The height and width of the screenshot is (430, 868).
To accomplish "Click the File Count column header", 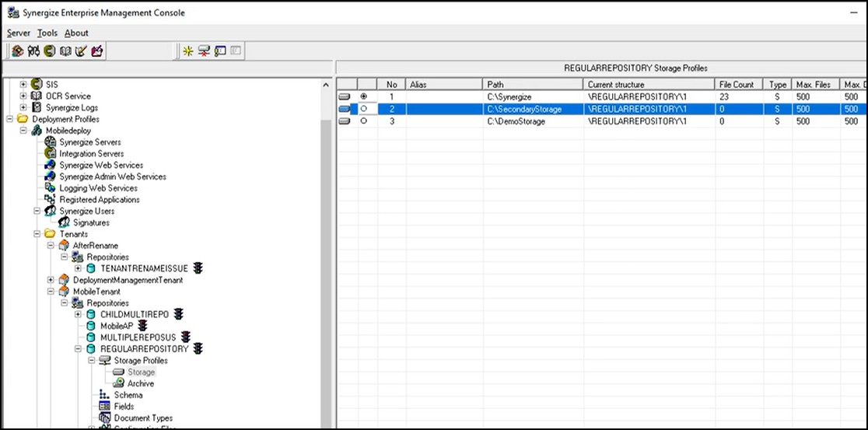I will tap(736, 84).
